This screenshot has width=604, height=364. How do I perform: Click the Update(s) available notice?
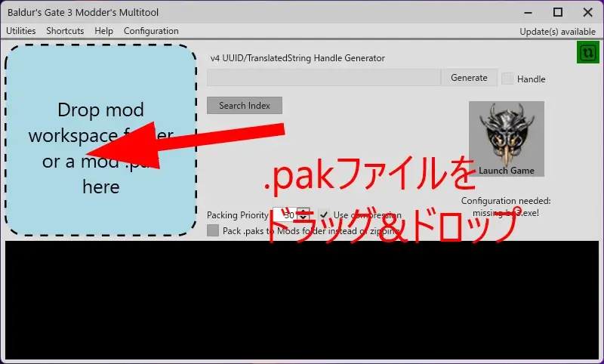coord(557,32)
